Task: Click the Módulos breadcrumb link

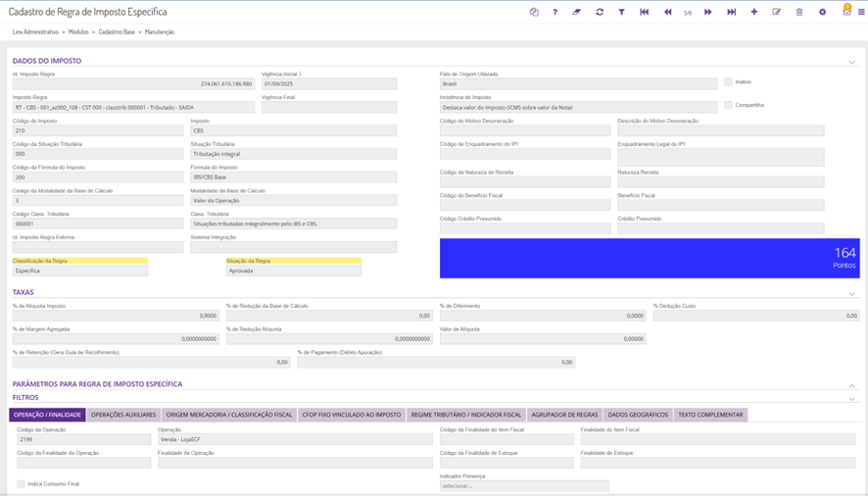Action: (78, 32)
